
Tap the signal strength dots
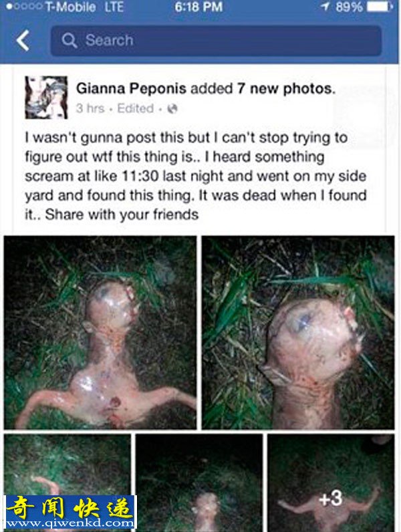24,7
